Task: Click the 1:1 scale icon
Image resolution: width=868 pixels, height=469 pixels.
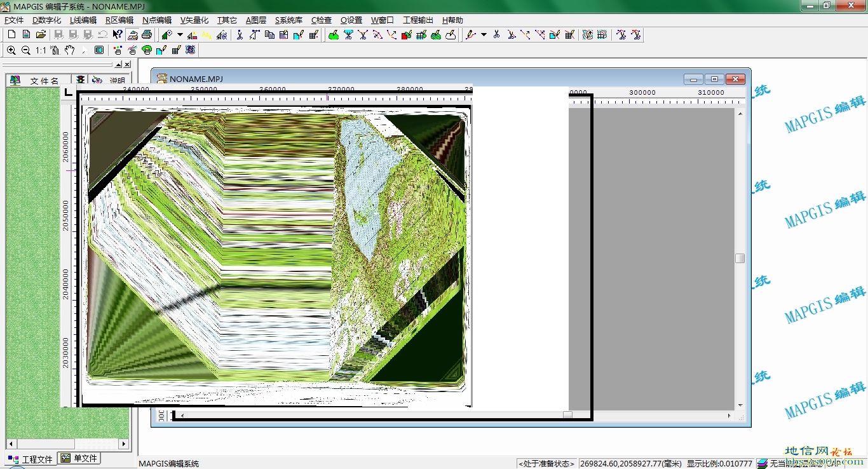Action: [41, 50]
